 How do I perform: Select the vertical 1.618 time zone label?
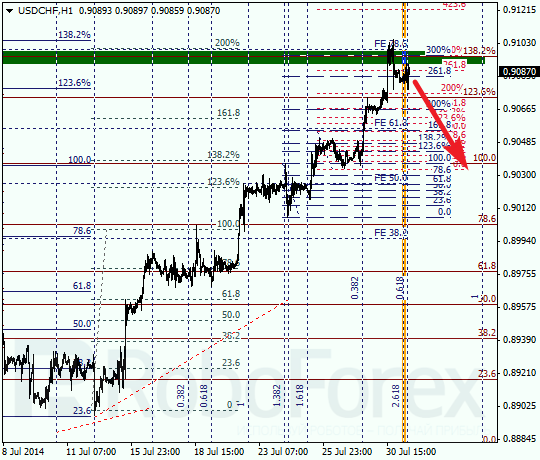(x=300, y=396)
